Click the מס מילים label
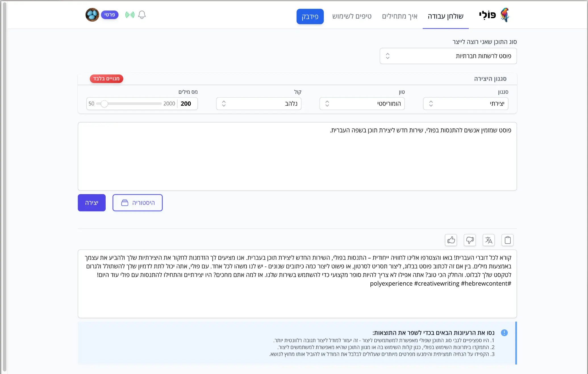 click(188, 92)
